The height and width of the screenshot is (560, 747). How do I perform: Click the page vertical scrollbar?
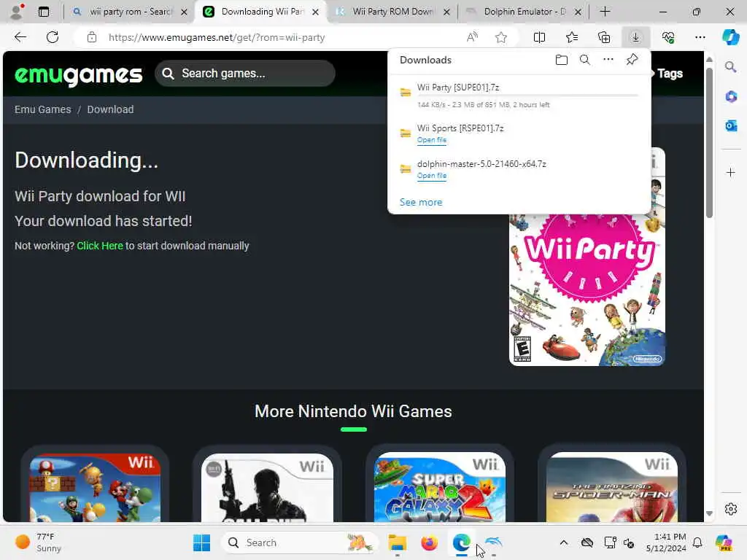click(709, 143)
